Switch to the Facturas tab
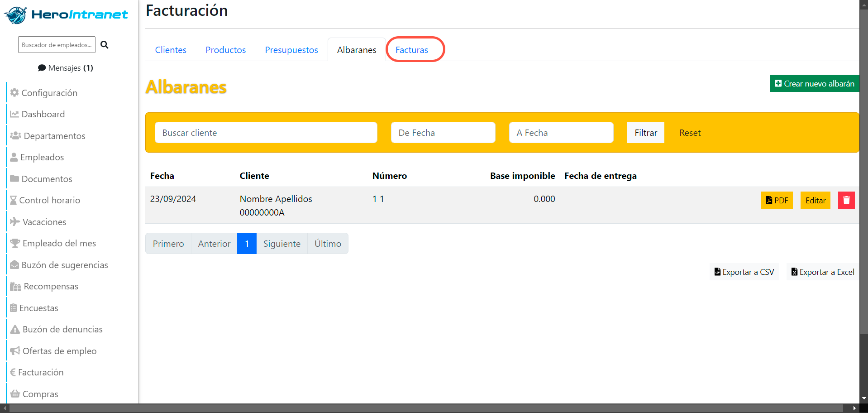 pyautogui.click(x=412, y=50)
